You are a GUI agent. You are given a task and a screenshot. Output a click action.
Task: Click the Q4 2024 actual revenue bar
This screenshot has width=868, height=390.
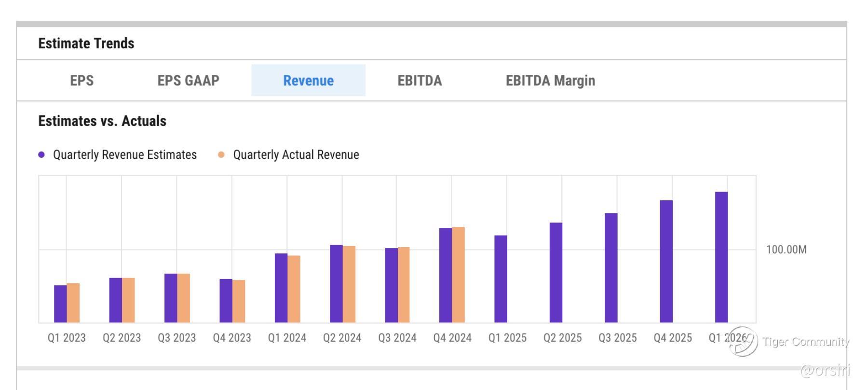[x=458, y=275]
